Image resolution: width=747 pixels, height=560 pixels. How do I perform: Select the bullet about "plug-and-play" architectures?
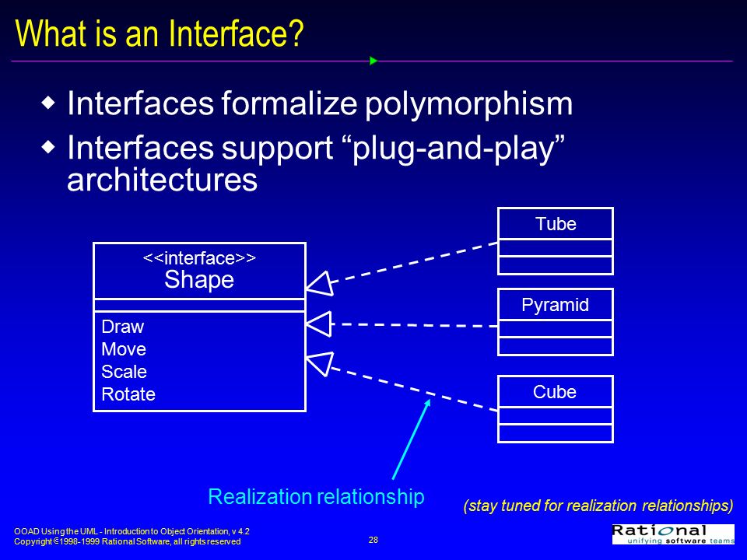(x=316, y=163)
